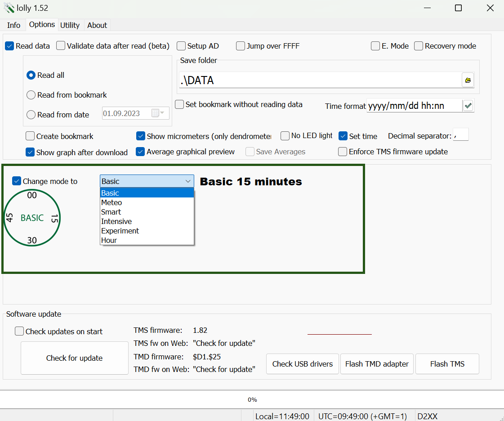Click the BASIC clock dial graphic
Image resolution: width=504 pixels, height=421 pixels.
32,218
